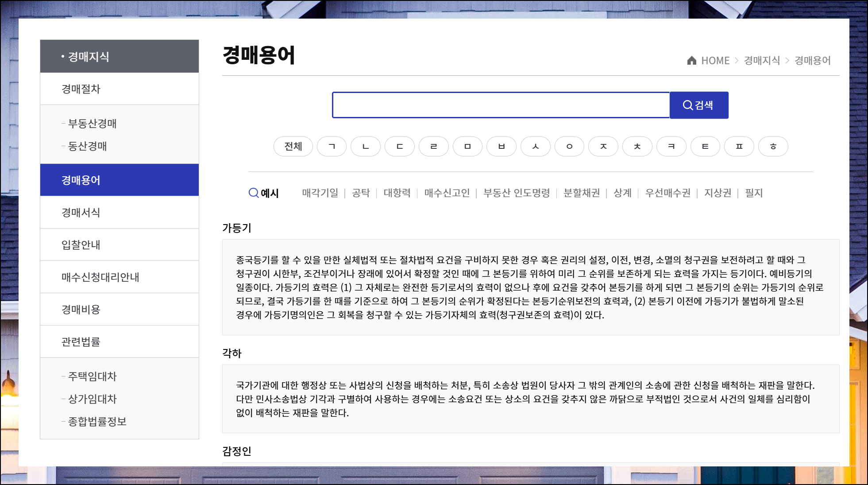
Task: Filter terms by consonant ㅊ
Action: tap(637, 147)
